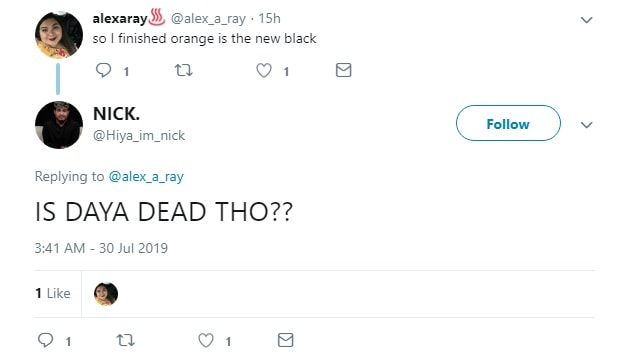Open NICK's profile avatar
The width and height of the screenshot is (625, 363).
click(x=59, y=125)
